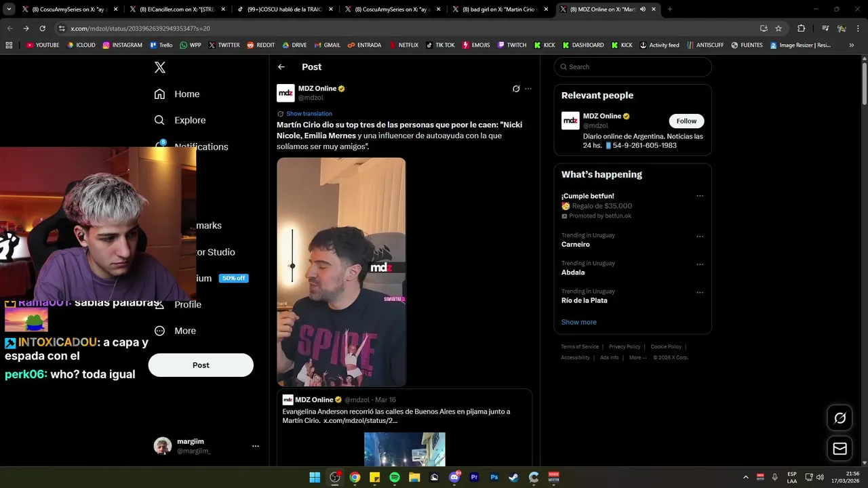Open More in sidebar
This screenshot has height=488, width=868.
point(175,331)
